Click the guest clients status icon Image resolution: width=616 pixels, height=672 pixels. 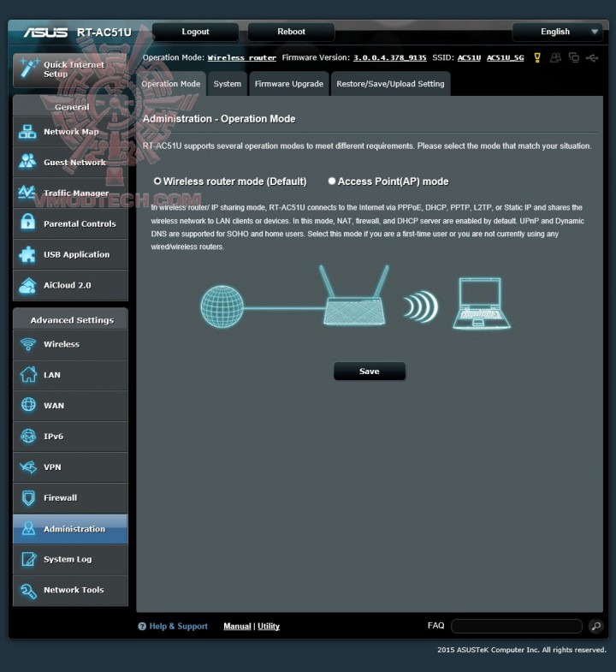(x=555, y=57)
